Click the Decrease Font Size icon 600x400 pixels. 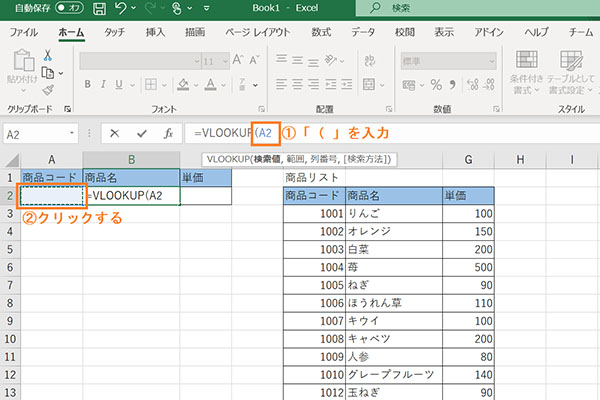254,60
